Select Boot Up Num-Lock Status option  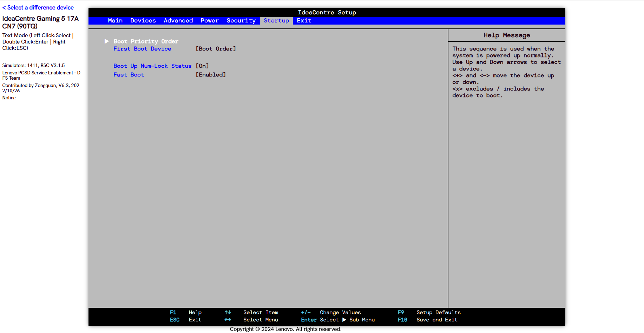[152, 66]
